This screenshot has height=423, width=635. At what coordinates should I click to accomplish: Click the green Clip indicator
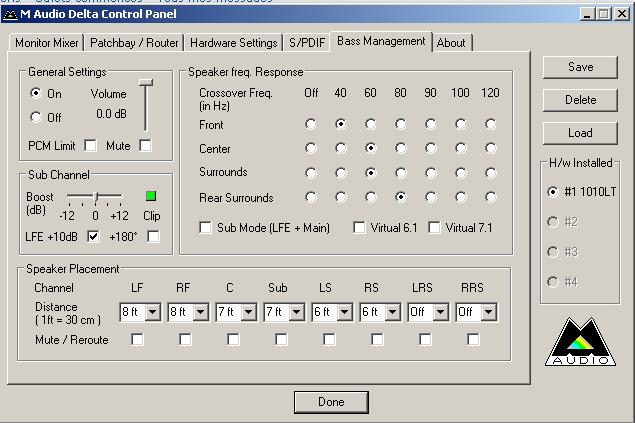coord(151,196)
